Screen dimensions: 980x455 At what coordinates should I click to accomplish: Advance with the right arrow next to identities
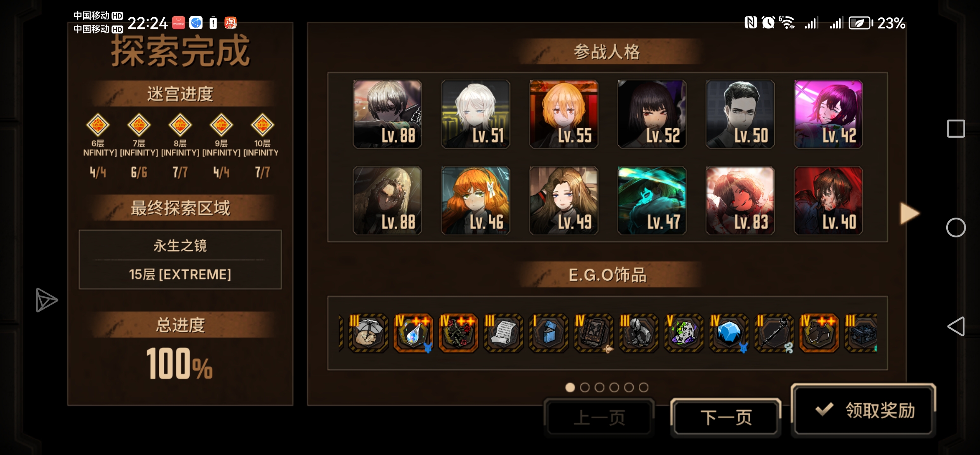click(909, 213)
